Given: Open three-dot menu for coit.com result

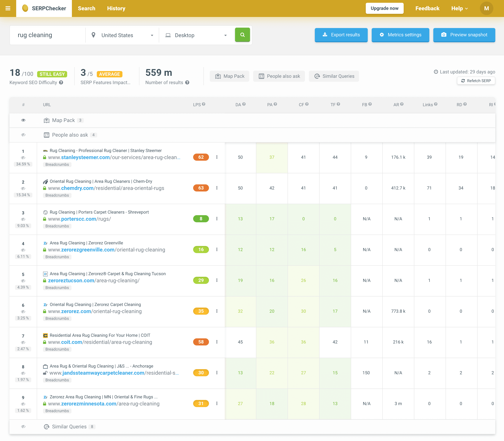Looking at the screenshot, I should point(217,342).
